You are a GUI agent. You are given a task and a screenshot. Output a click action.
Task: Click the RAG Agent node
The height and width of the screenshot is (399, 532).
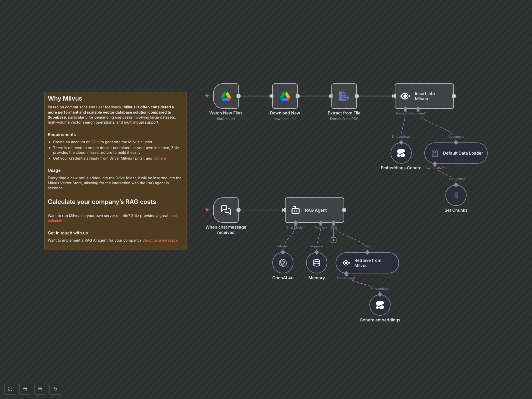click(314, 210)
